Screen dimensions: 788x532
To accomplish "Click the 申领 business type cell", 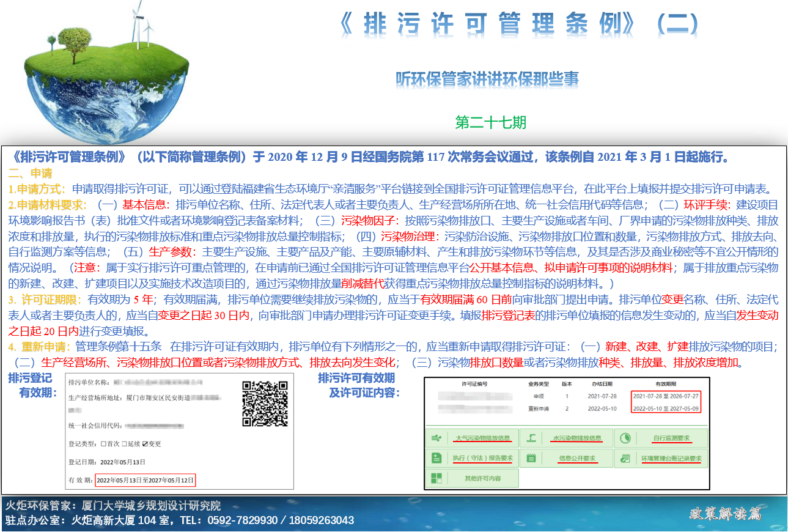I will [x=538, y=396].
